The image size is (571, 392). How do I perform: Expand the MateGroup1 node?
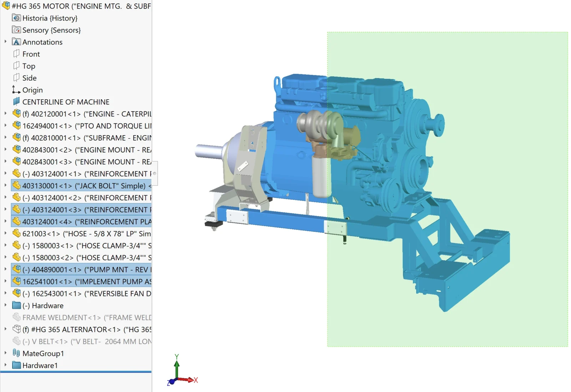pos(5,353)
